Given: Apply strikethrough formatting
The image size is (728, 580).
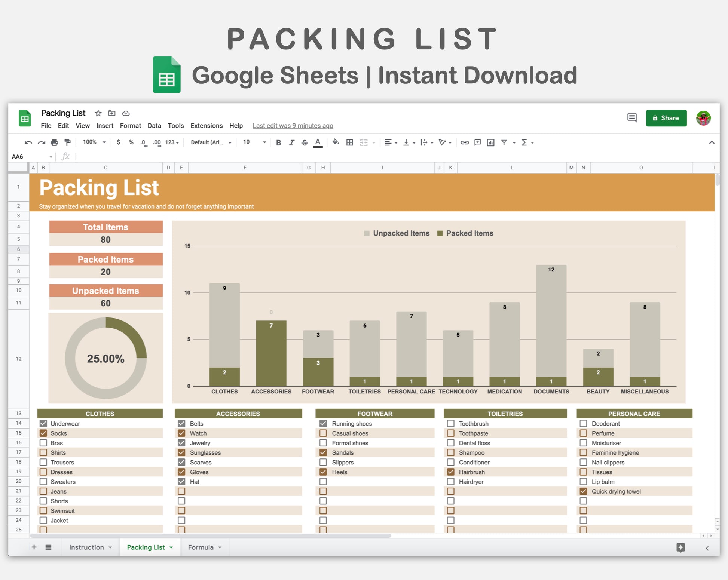Looking at the screenshot, I should 305,142.
